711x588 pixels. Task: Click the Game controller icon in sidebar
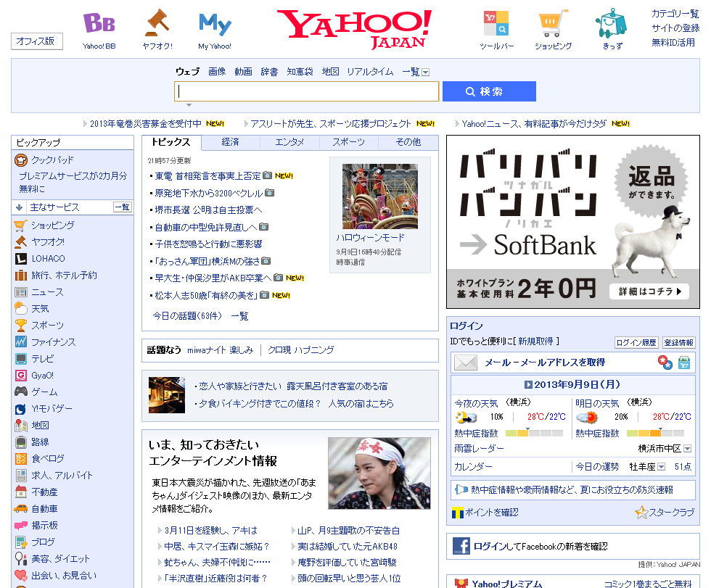pyautogui.click(x=21, y=392)
